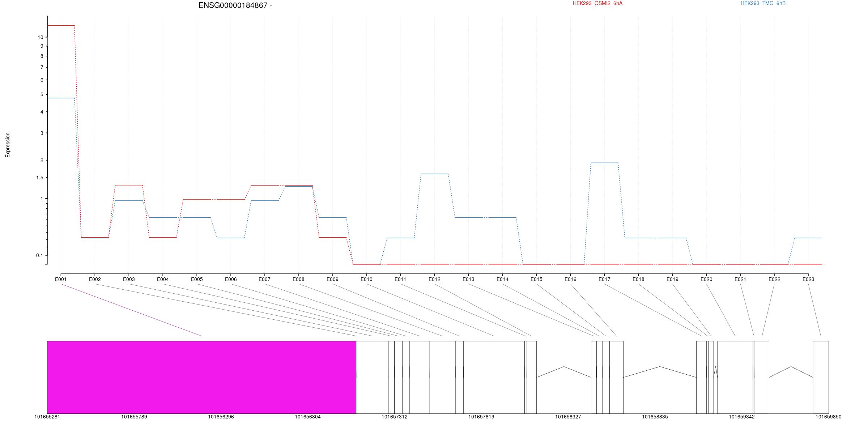Click the E005 exon label

click(197, 279)
